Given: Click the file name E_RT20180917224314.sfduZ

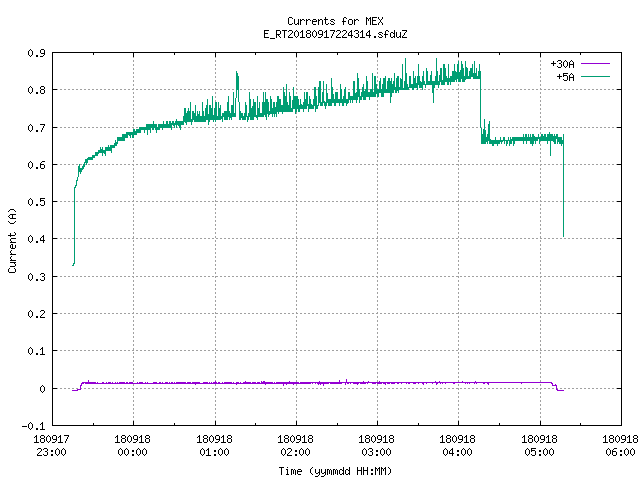Looking at the screenshot, I should pyautogui.click(x=335, y=34).
